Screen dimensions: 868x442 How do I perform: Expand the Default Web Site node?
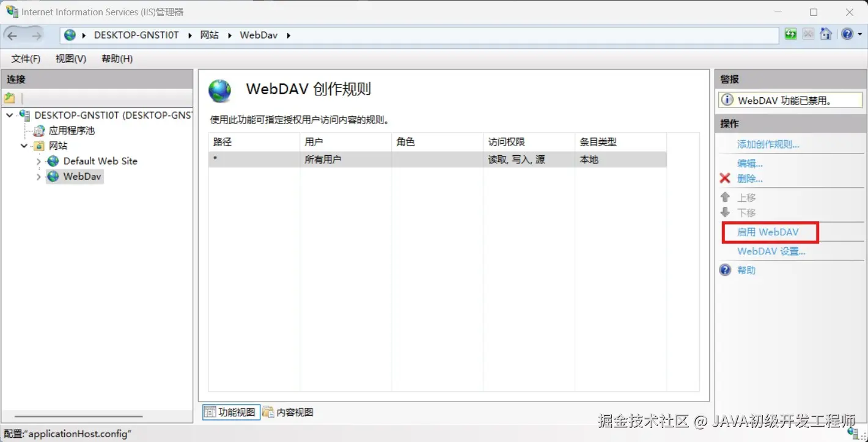point(38,161)
